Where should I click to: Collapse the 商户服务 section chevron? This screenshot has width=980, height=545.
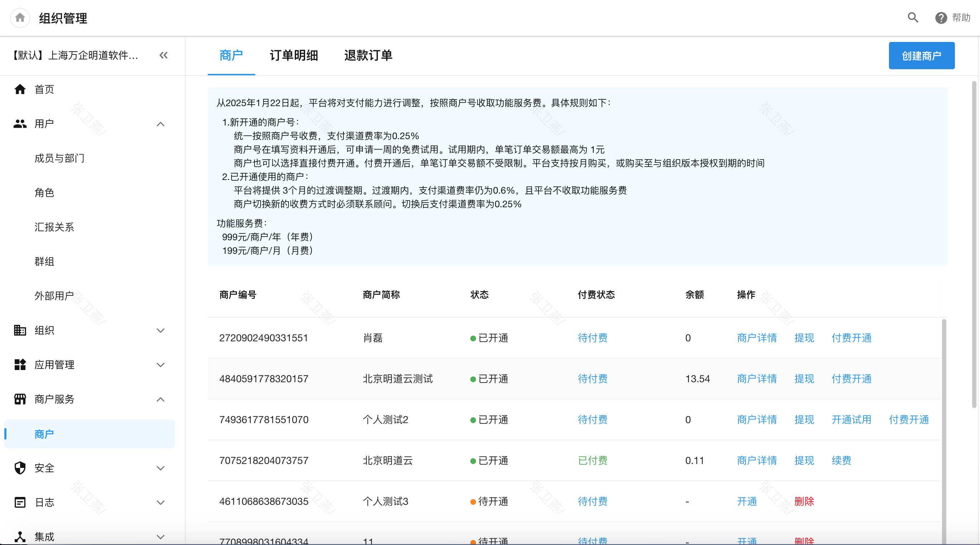click(x=161, y=399)
